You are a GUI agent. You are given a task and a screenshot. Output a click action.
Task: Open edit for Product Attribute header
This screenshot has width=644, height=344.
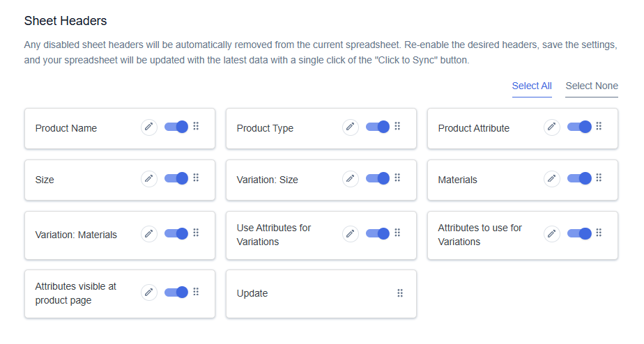coord(551,127)
